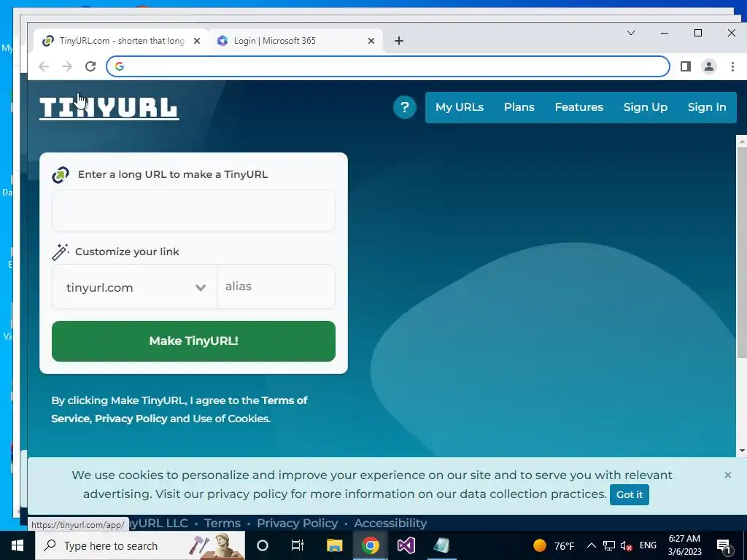The height and width of the screenshot is (560, 747).
Task: Go back with the browser back arrow
Action: [x=44, y=66]
